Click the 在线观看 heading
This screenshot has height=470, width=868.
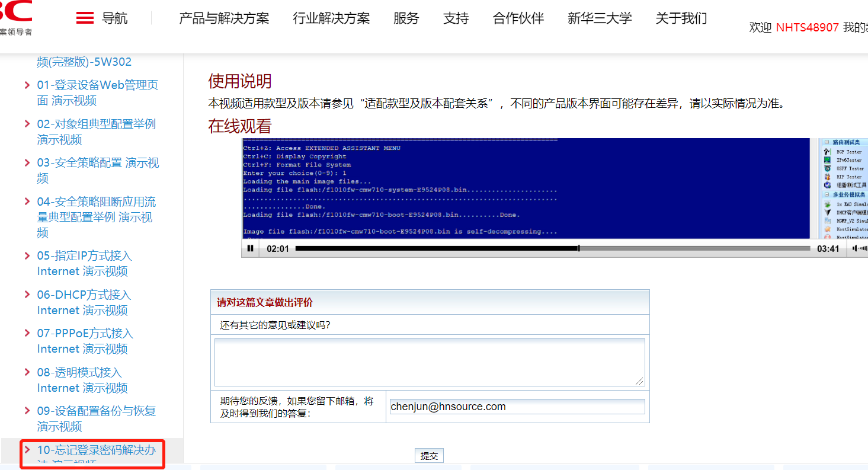point(240,126)
